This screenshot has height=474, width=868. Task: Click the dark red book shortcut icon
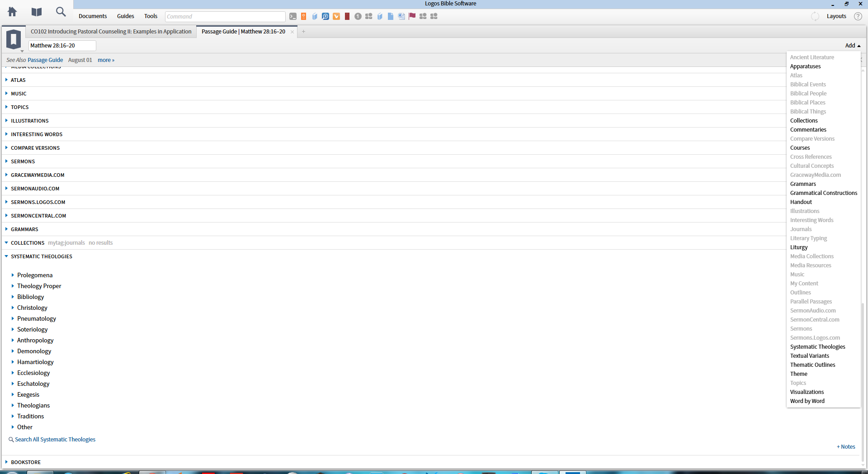(x=347, y=16)
